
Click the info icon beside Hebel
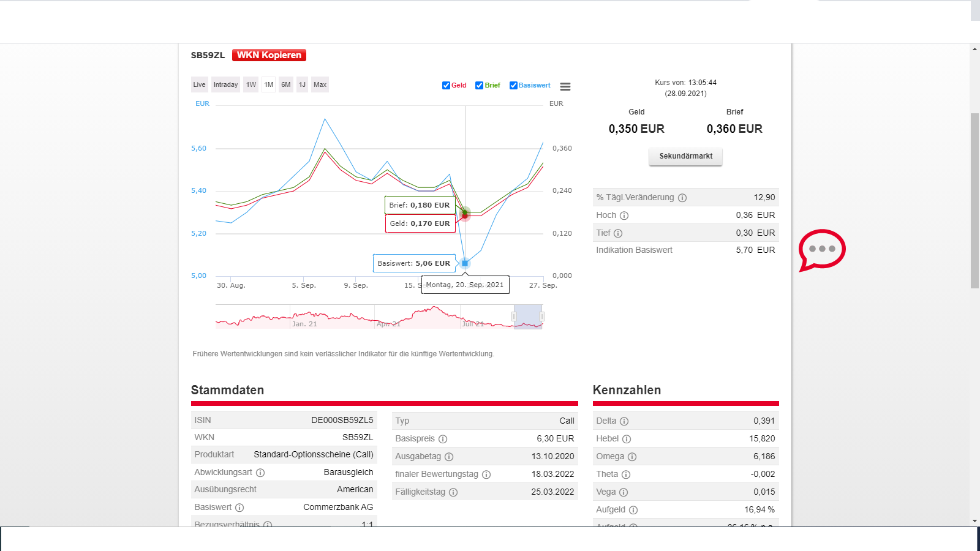pyautogui.click(x=625, y=438)
